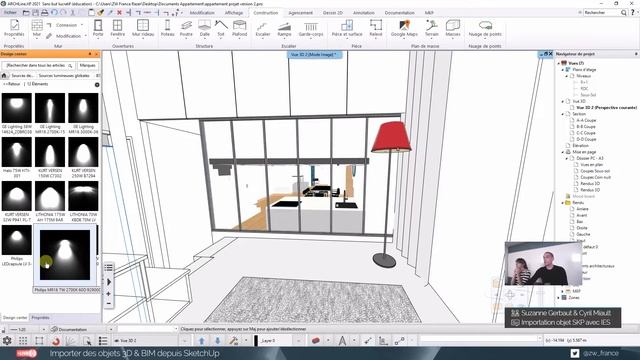The image size is (640, 360).
Task: Click the blue up arrow in bottom toolbar
Action: point(202,340)
